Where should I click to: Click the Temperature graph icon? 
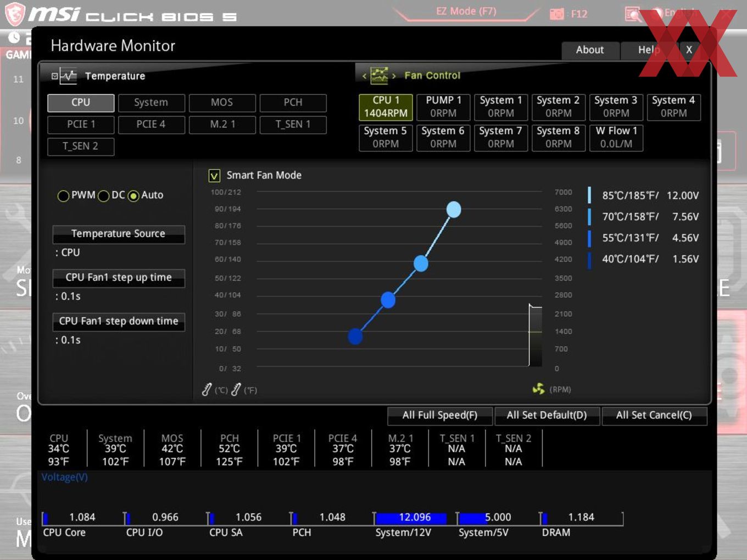68,76
